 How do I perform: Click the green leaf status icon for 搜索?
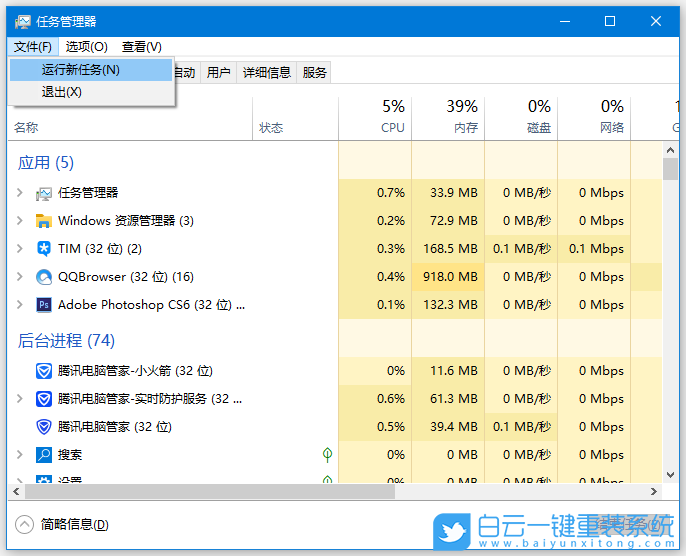(327, 455)
